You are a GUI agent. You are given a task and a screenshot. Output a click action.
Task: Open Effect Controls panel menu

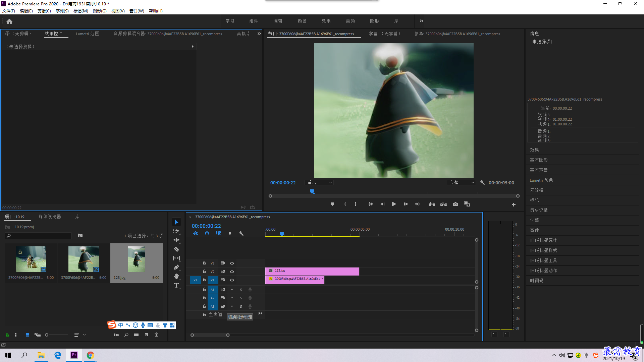click(x=67, y=34)
